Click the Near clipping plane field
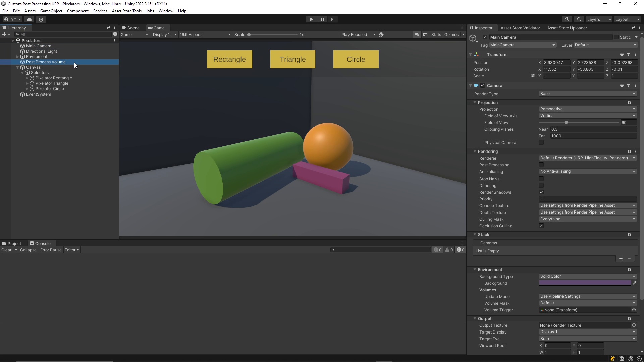This screenshot has width=644, height=362. click(x=593, y=129)
